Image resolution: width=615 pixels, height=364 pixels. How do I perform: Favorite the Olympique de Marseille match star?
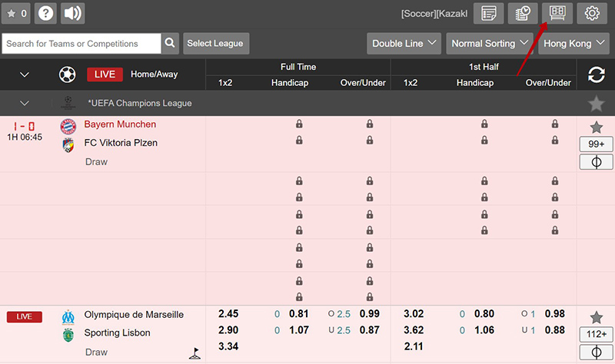[x=597, y=317]
